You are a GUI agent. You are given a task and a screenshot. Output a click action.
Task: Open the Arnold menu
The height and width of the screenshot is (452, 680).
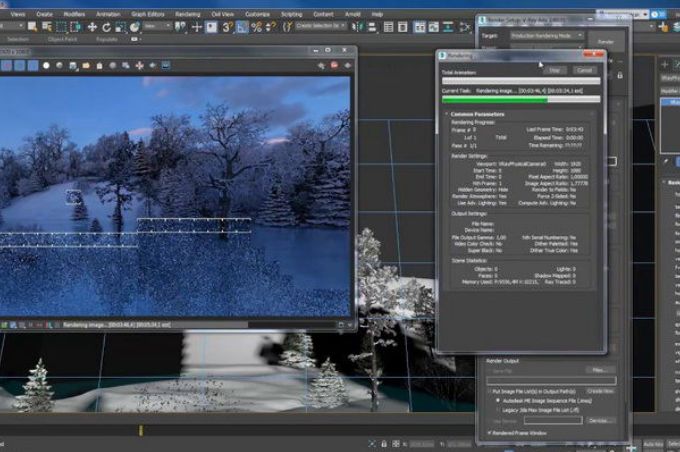click(x=353, y=14)
